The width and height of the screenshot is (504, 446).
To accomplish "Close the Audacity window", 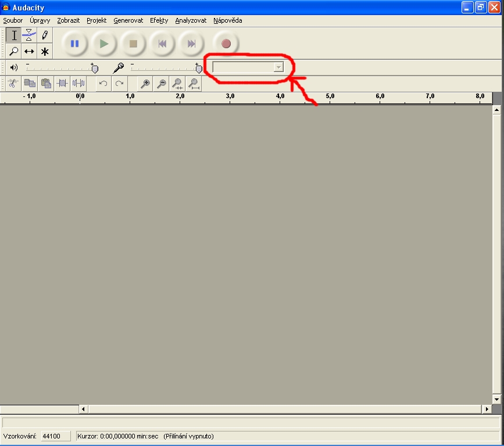I will (494, 7).
